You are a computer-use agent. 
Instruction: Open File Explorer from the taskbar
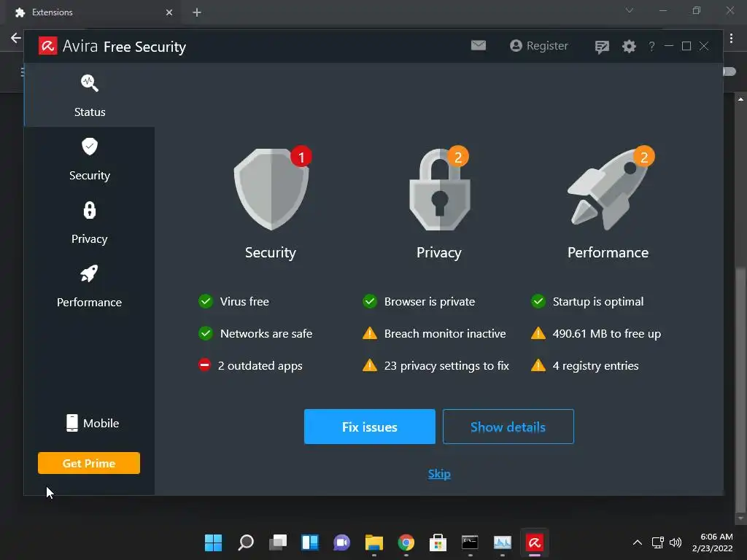coord(374,542)
